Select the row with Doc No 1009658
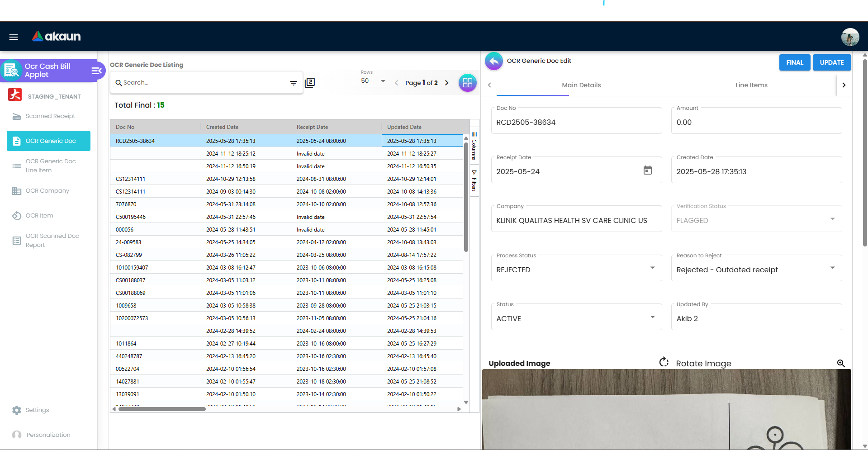The height and width of the screenshot is (450, 868). 286,306
